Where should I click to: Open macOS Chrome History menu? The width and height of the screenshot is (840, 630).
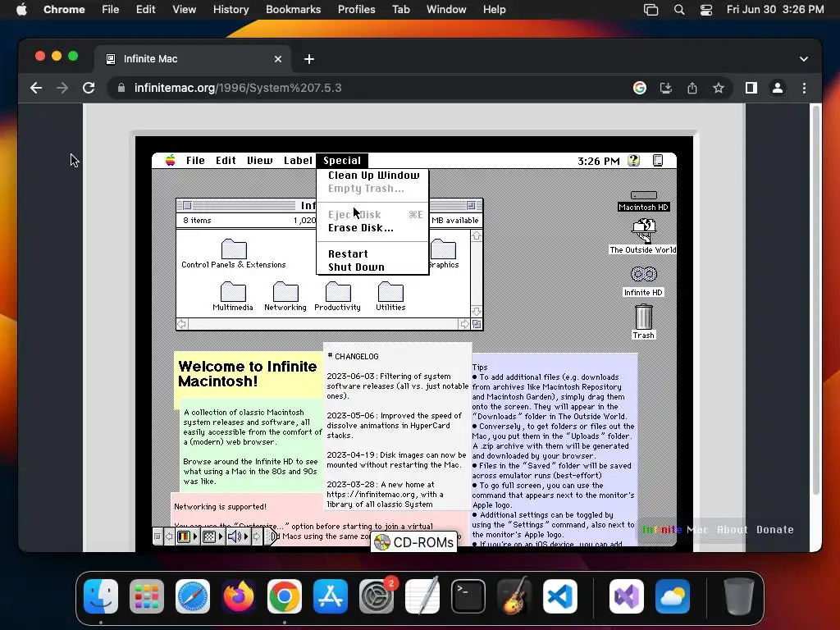tap(231, 10)
